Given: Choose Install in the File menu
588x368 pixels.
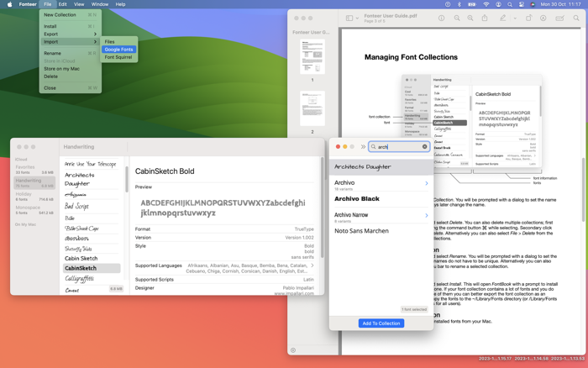Looking at the screenshot, I should pyautogui.click(x=70, y=26).
